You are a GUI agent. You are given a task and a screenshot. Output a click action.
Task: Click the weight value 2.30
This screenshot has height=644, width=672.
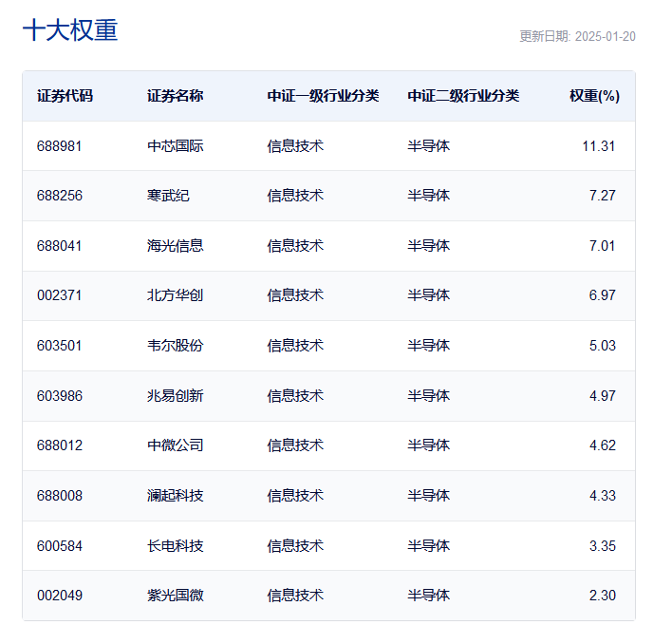602,596
